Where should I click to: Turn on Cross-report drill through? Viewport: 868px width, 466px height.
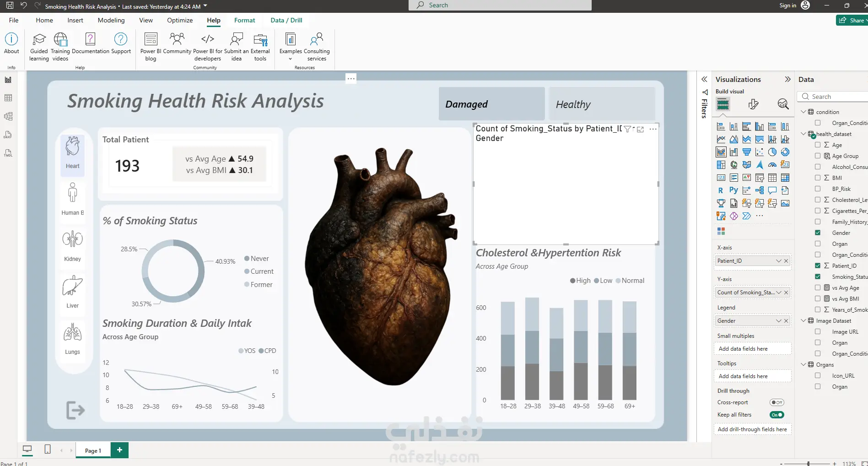777,402
